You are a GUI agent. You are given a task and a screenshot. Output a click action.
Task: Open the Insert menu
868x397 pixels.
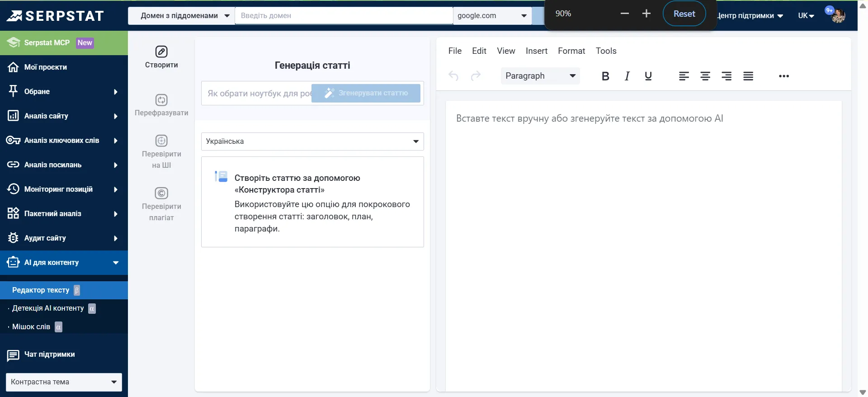click(x=537, y=51)
